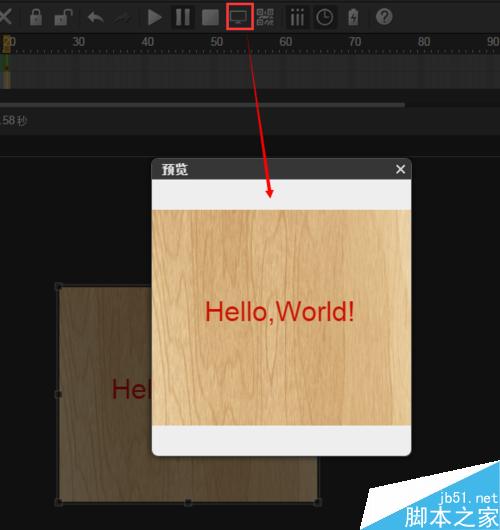Click the timeline horizontal scrollbar
Image resolution: width=500 pixels, height=530 pixels.
pyautogui.click(x=202, y=105)
